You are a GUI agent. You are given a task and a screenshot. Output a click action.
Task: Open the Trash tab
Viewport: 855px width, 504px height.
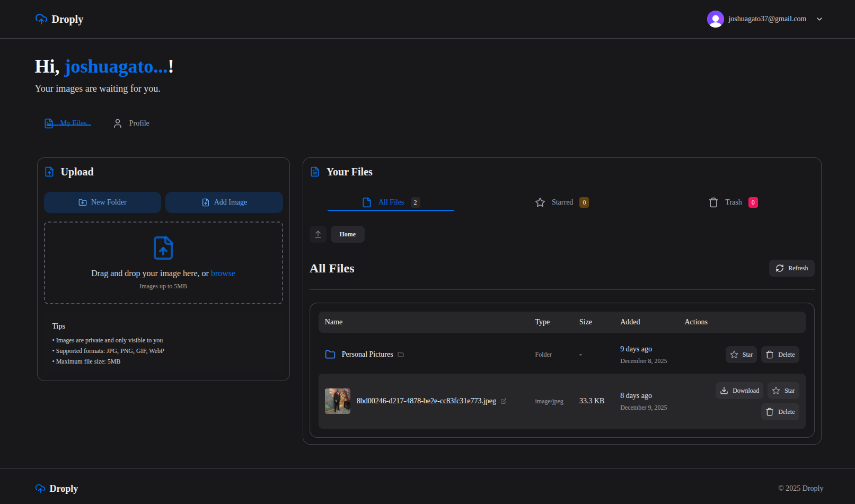(733, 202)
